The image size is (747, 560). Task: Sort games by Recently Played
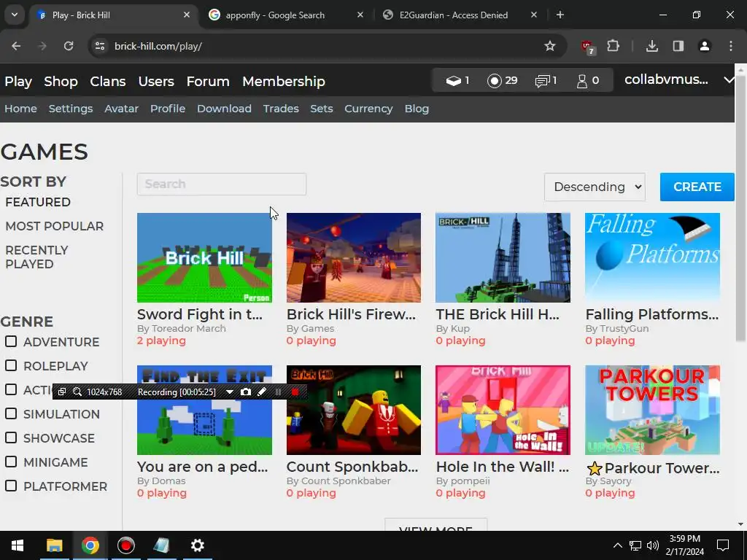(36, 257)
